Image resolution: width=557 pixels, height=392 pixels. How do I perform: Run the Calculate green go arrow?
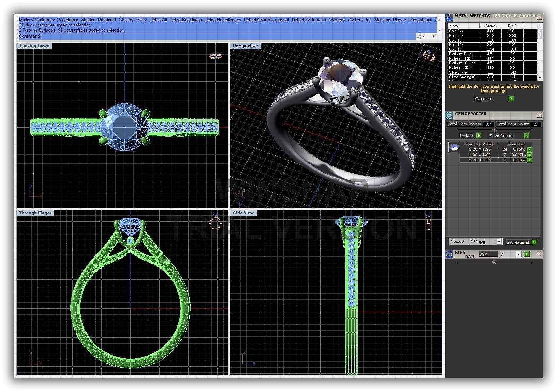[x=511, y=98]
